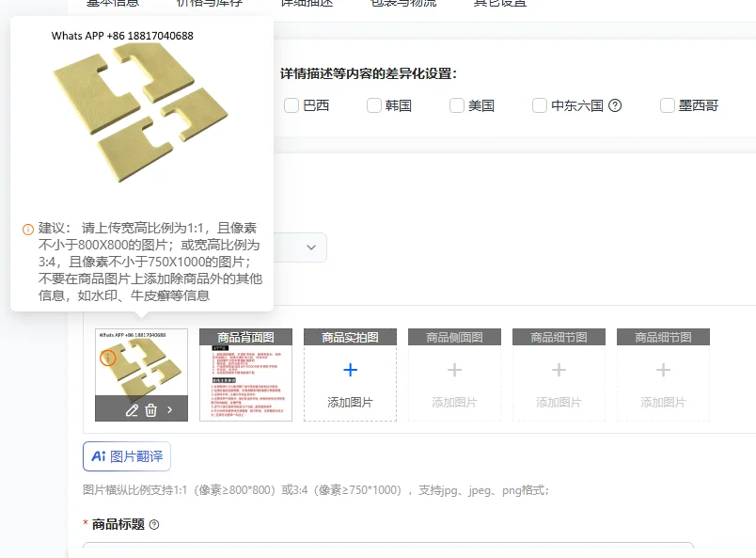Click the AI 图片翻译 button
This screenshot has height=558, width=756.
(x=127, y=456)
